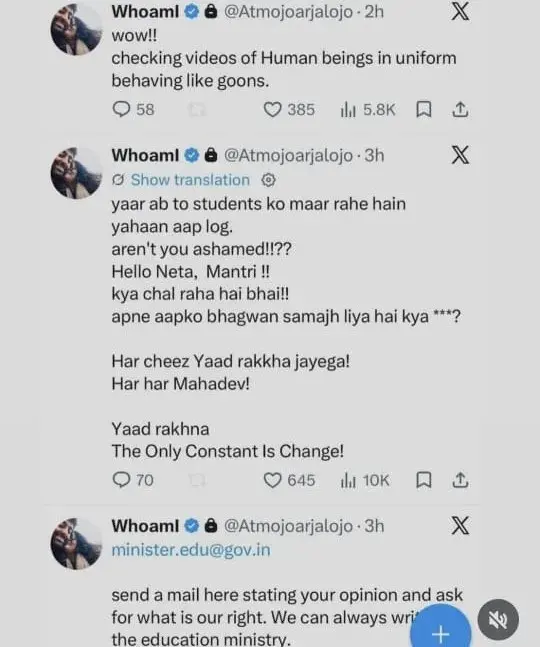The image size is (540, 647).
Task: Share the 'behaving like goons' tweet
Action: click(x=460, y=110)
